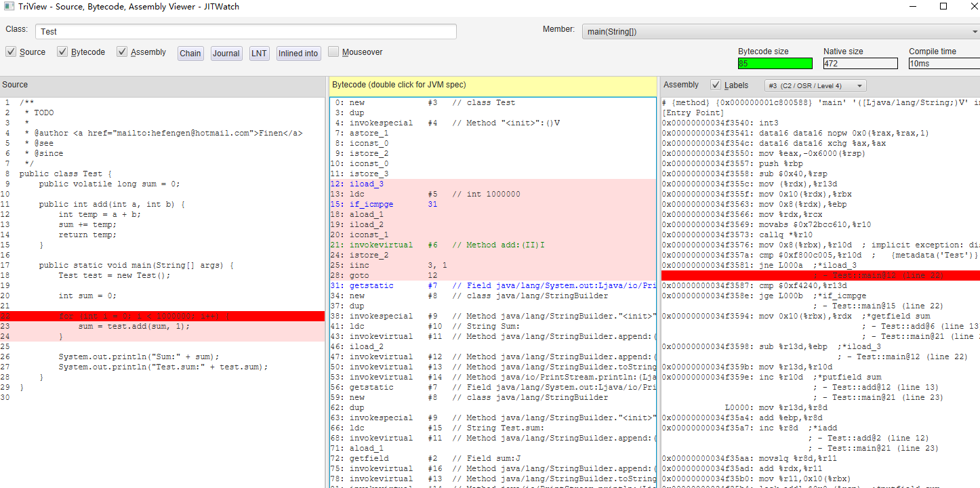Select assembly line '0x00000000034f3540: int3'
Screen dimensions: 980x488
point(820,123)
